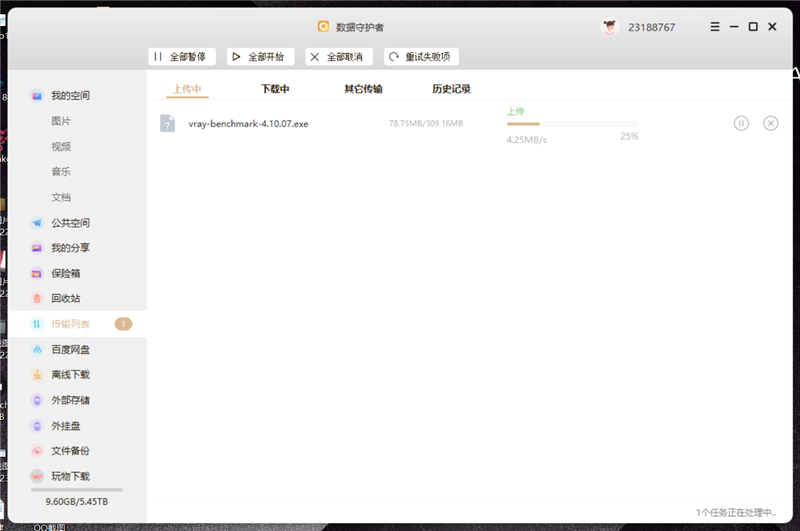Open 图片 in the sidebar
The width and height of the screenshot is (800, 531).
pyautogui.click(x=61, y=121)
